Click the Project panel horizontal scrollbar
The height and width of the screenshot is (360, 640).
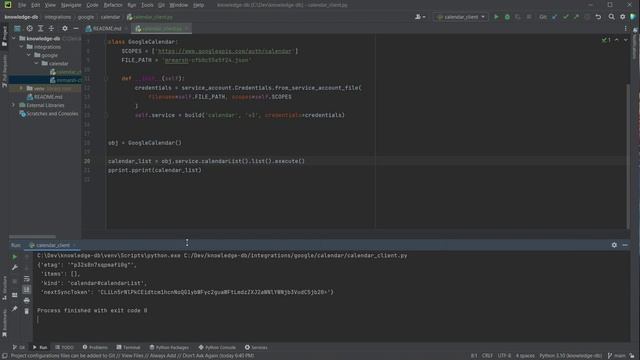point(32,236)
